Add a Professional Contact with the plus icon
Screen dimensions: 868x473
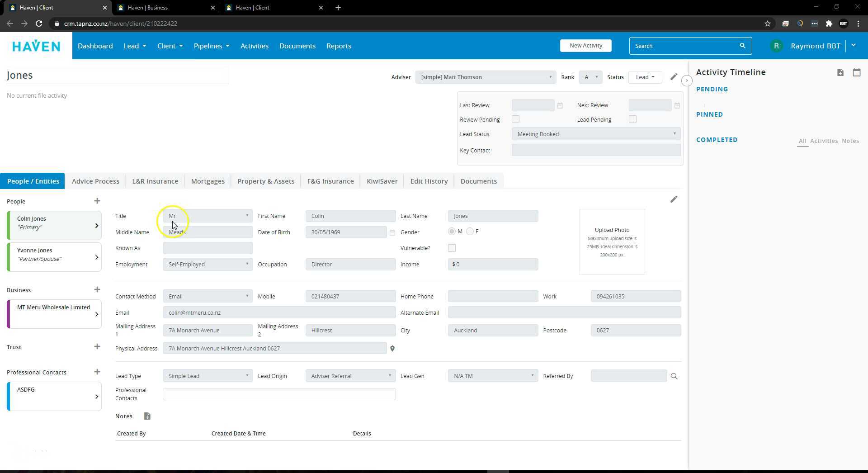97,372
